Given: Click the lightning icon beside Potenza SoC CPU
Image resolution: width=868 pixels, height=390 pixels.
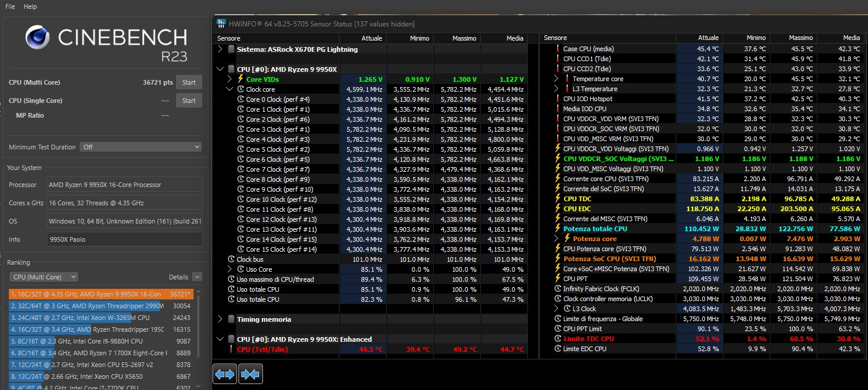Looking at the screenshot, I should 558,259.
